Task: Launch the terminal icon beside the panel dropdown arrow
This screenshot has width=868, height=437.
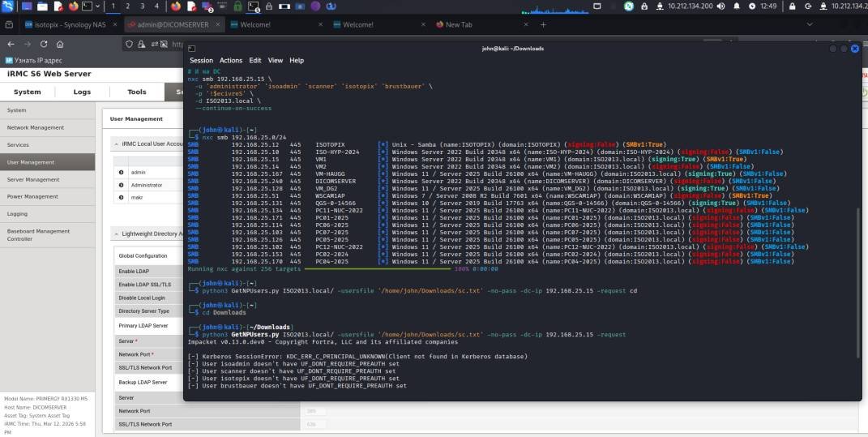Action: (x=87, y=6)
